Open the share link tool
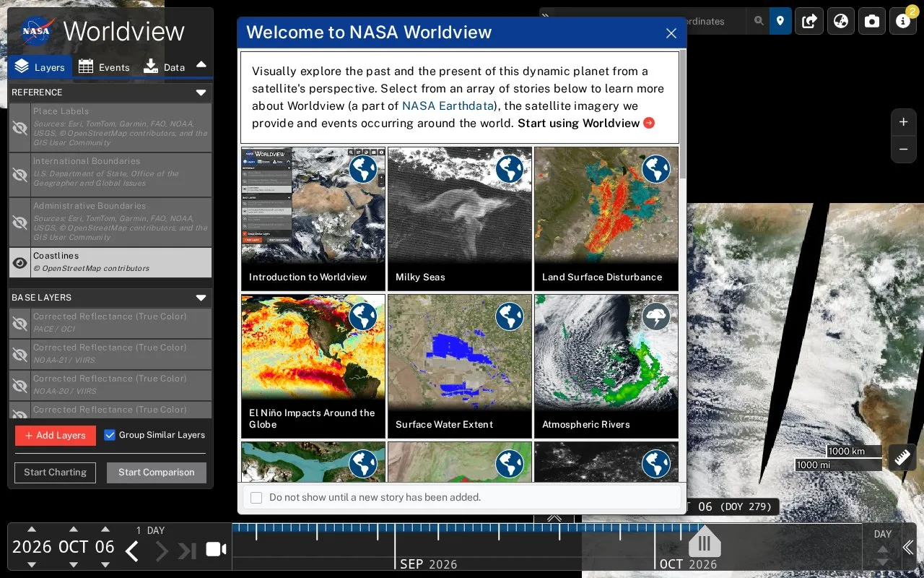The image size is (924, 578). (x=810, y=21)
